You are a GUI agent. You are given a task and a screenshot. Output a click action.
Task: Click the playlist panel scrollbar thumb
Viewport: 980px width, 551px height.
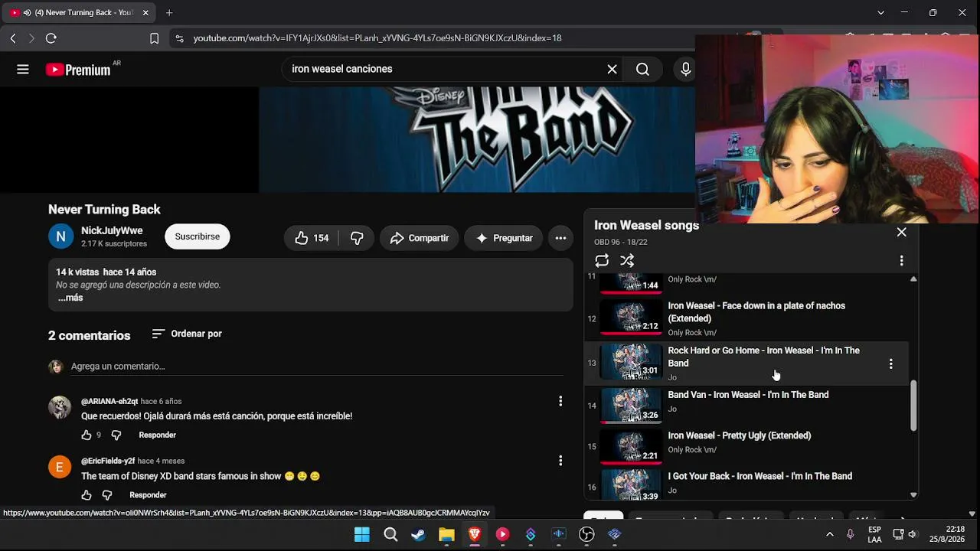(x=913, y=406)
